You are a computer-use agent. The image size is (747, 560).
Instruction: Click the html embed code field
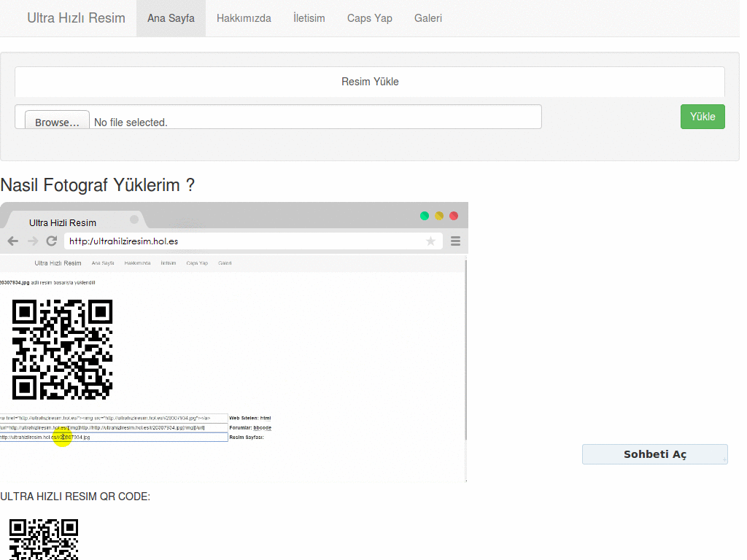click(x=114, y=418)
